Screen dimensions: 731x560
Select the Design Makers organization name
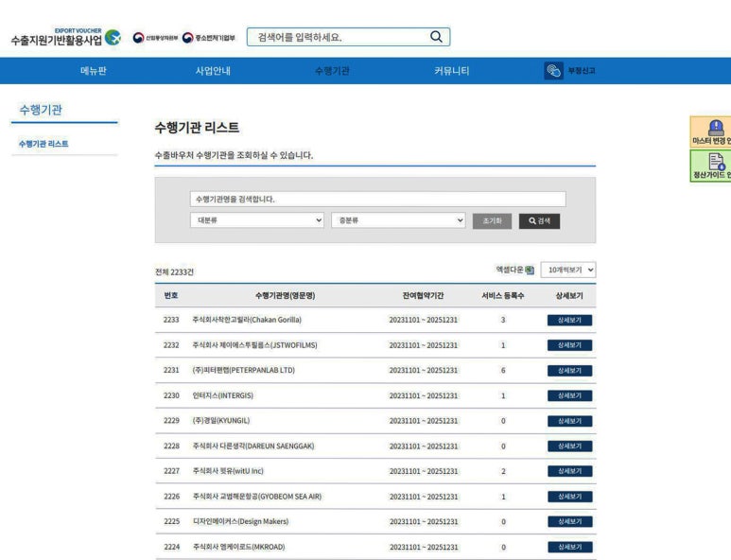tap(240, 522)
